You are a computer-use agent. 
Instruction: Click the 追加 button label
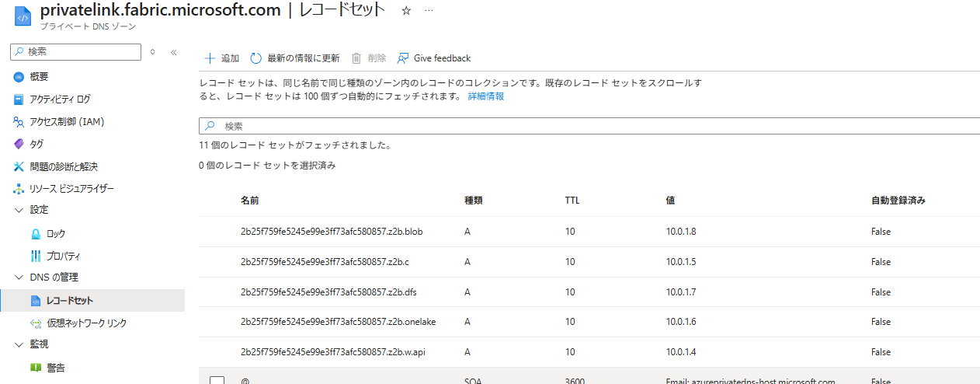pyautogui.click(x=230, y=58)
